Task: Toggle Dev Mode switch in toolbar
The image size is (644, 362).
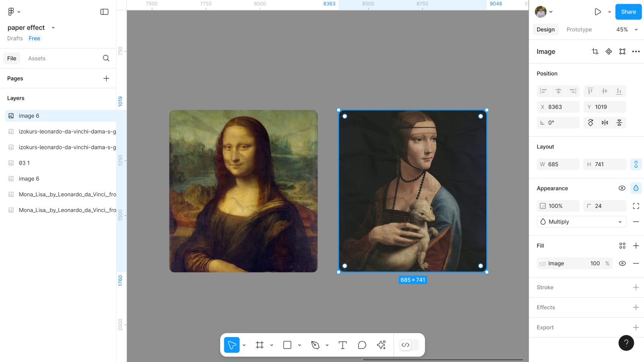Action: tap(409, 345)
